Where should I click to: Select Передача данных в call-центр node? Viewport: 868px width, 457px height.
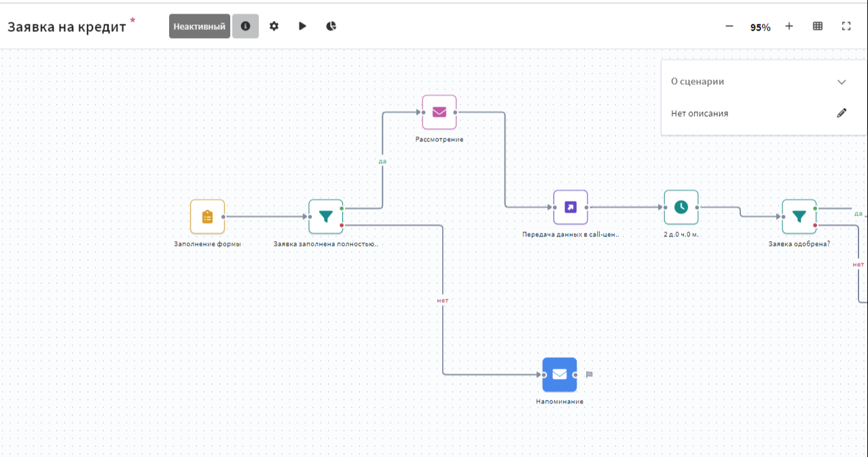[x=571, y=207]
